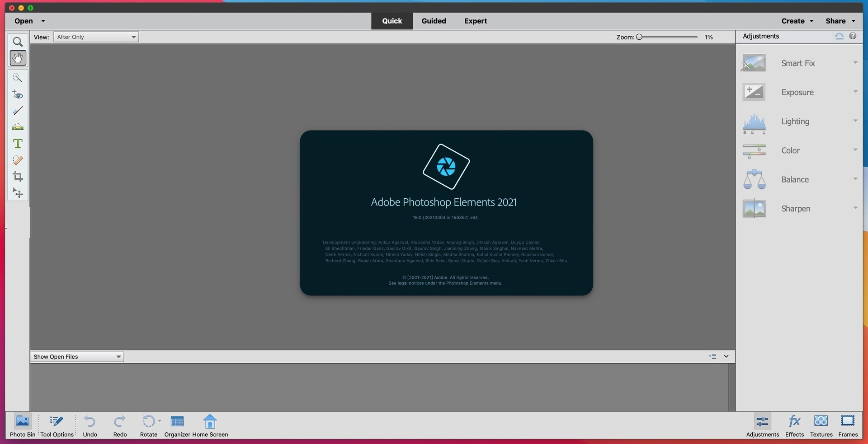Open the Create menu

tap(797, 21)
